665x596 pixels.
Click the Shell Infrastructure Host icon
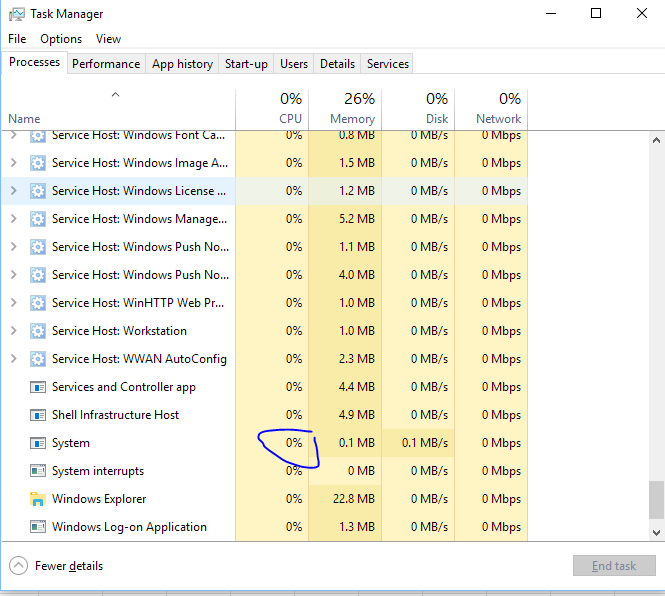38,415
